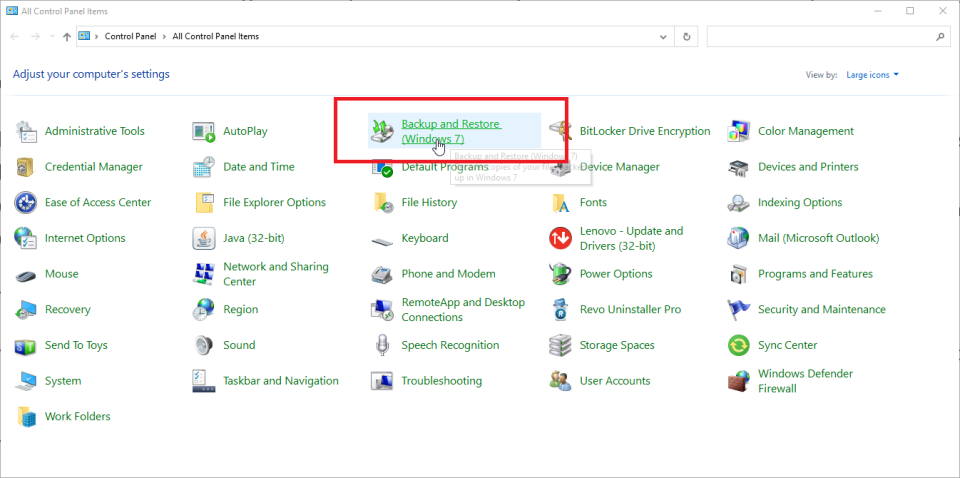
Task: Open the Mouse icon
Action: coord(26,275)
